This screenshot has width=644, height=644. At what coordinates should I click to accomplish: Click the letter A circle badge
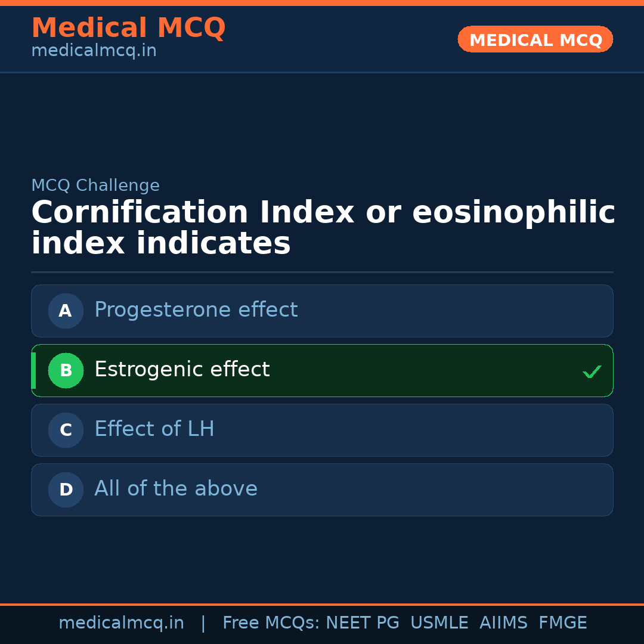tap(66, 311)
